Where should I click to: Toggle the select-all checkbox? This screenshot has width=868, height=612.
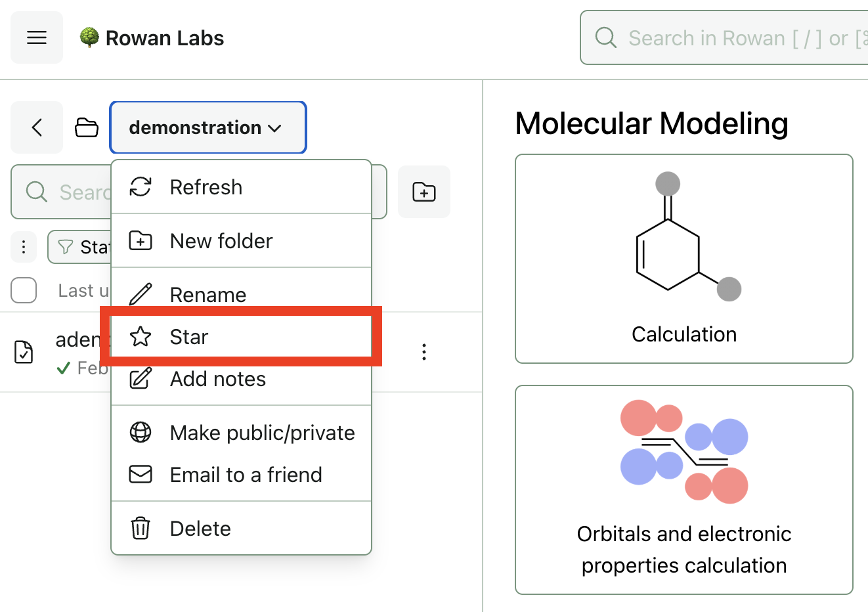(24, 290)
